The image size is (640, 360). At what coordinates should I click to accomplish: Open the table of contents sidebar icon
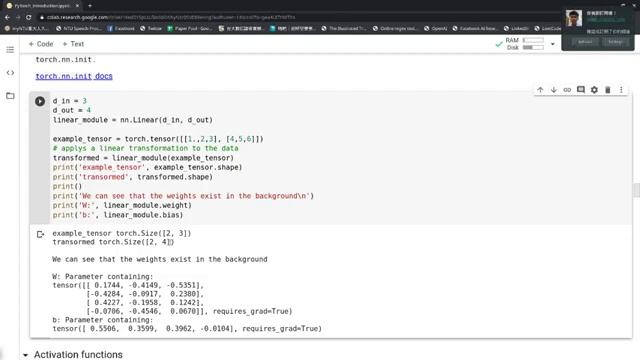(x=10, y=50)
